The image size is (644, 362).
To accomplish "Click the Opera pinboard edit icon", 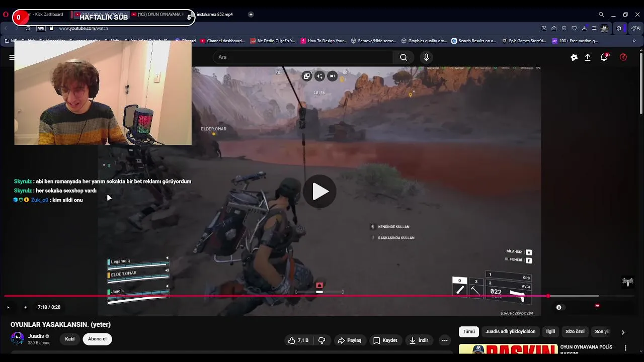I will click(544, 28).
